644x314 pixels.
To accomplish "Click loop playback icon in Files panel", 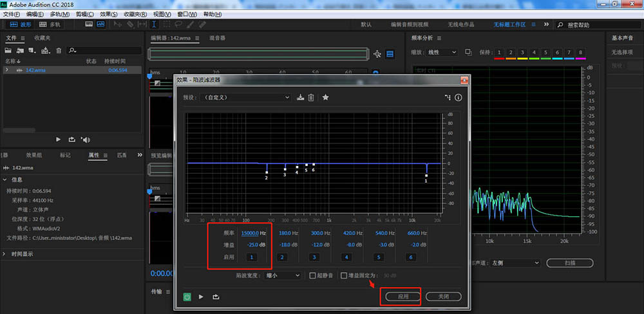I will 71,140.
